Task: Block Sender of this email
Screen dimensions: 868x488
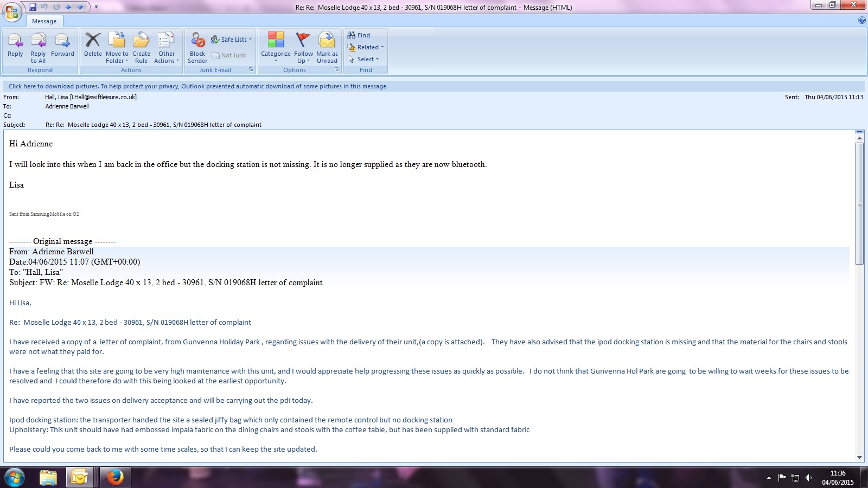Action: coord(197,47)
